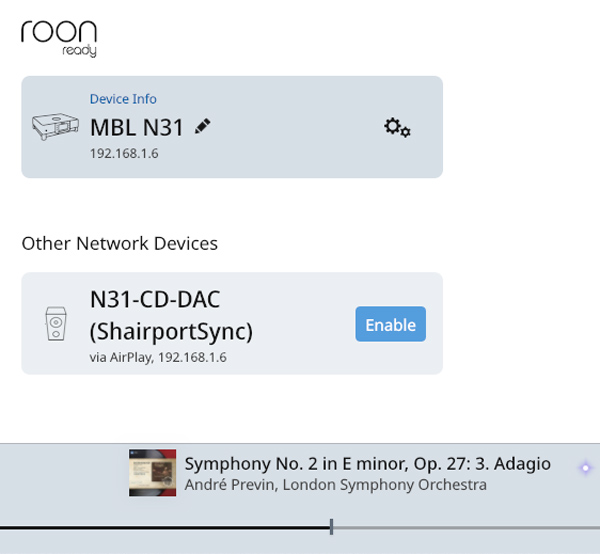
Task: Click the 192.168.1.6 address under MBL N31
Action: click(x=124, y=154)
